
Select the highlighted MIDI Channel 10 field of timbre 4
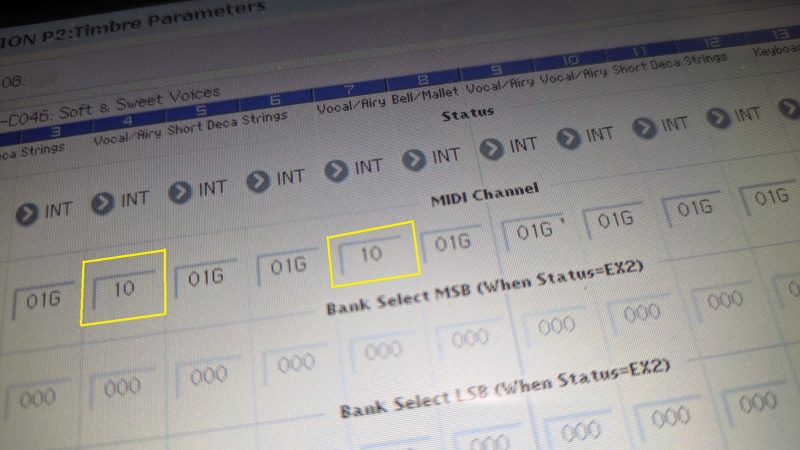pos(124,287)
